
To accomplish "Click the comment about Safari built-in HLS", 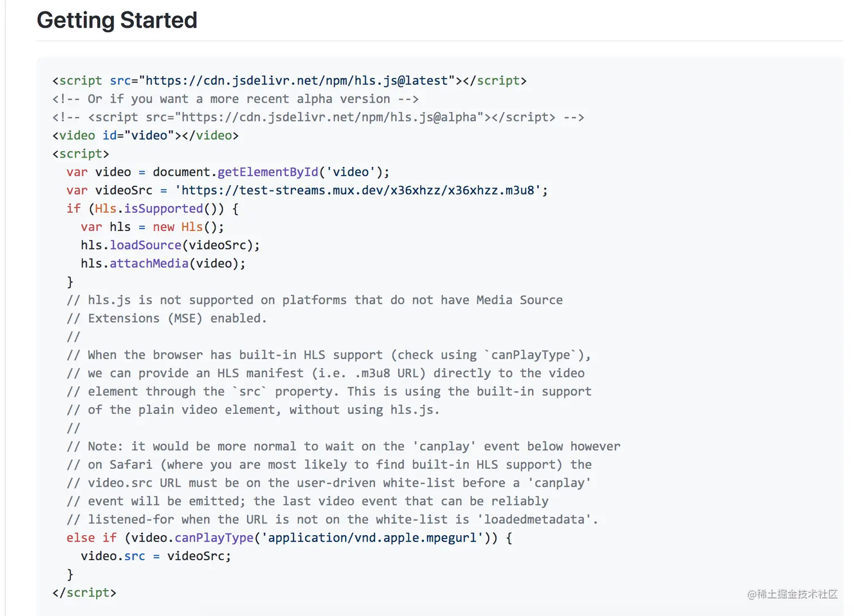I will (x=329, y=465).
